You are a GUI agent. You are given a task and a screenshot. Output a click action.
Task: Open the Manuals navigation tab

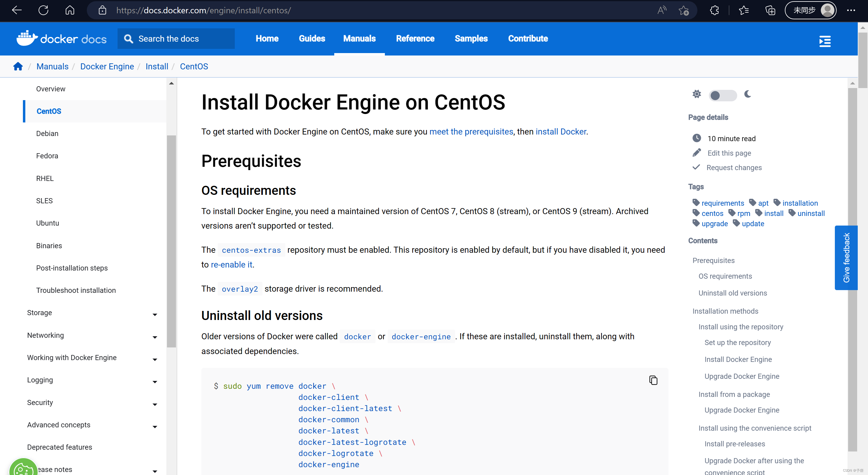[360, 39]
